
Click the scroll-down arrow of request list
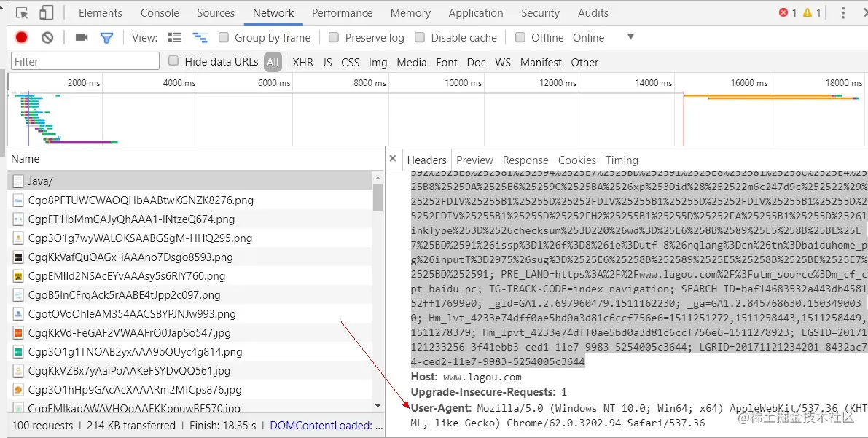[x=378, y=406]
